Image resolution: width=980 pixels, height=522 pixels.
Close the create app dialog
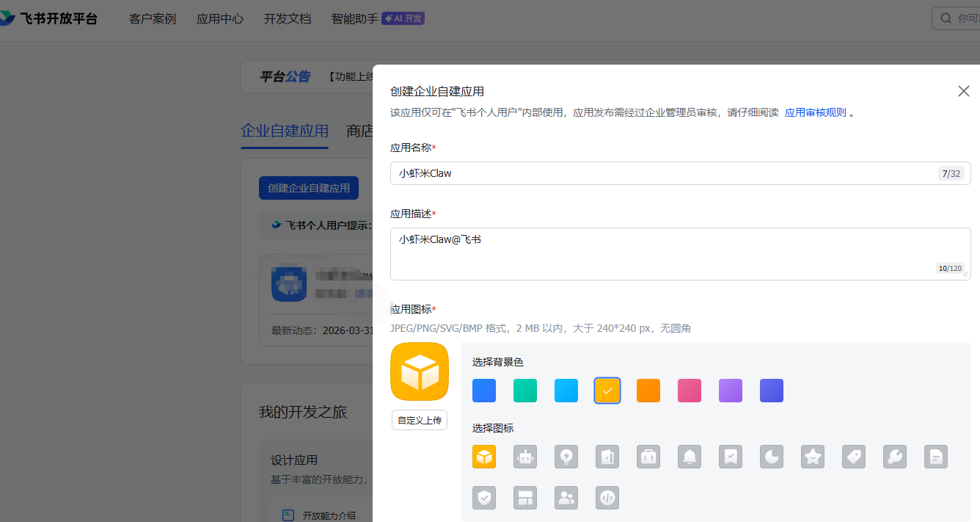pos(964,91)
